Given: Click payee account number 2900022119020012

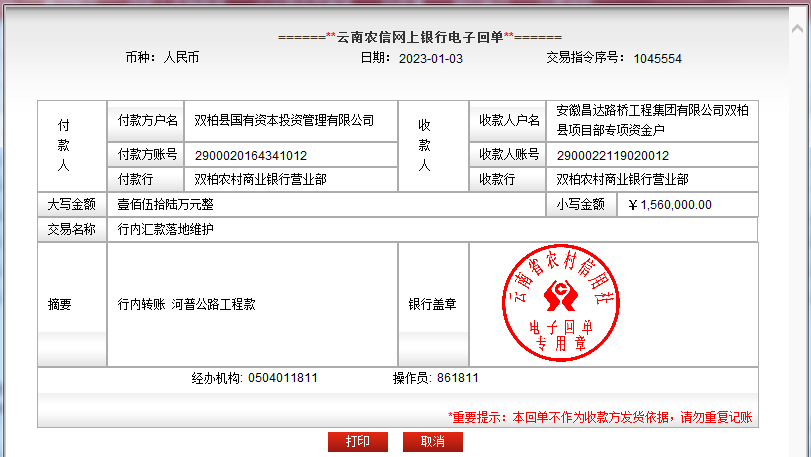Looking at the screenshot, I should pos(613,155).
